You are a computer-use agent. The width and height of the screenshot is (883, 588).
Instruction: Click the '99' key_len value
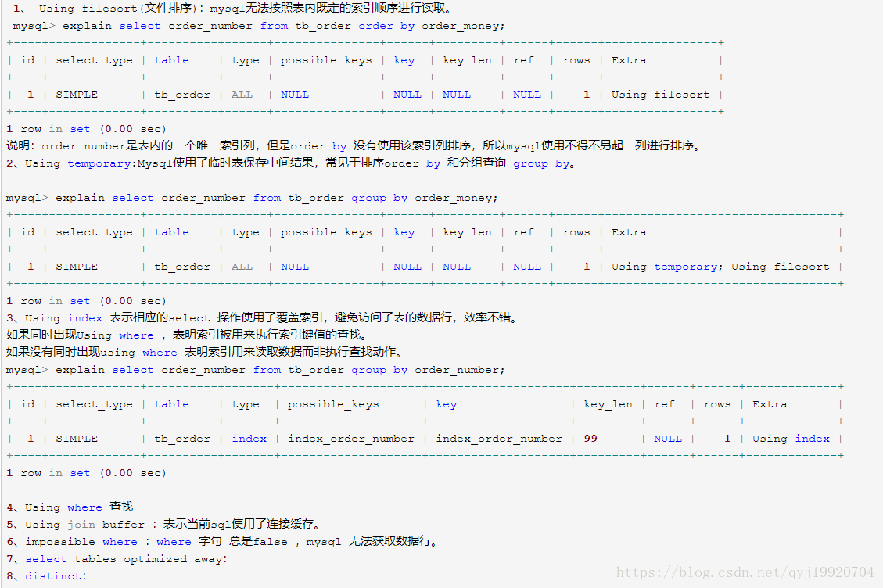click(590, 439)
